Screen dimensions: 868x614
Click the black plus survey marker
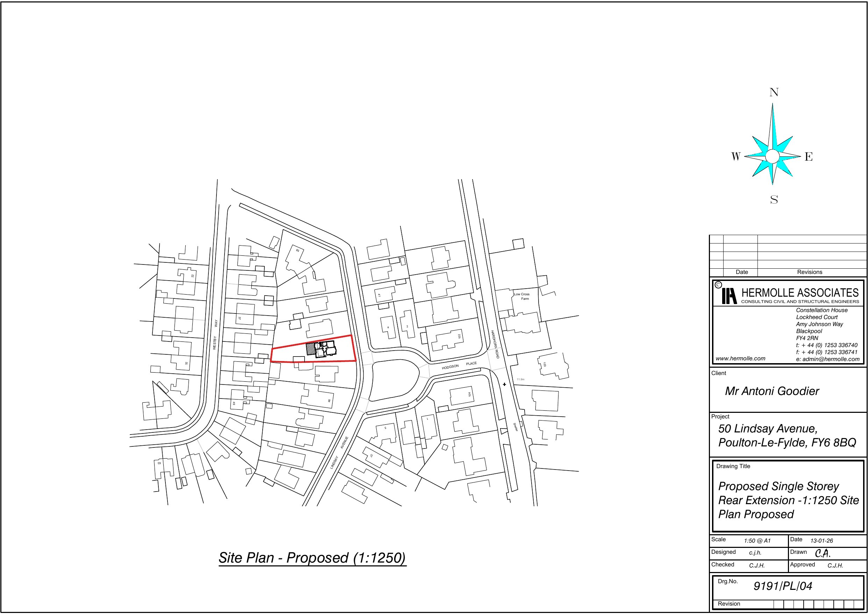point(504,384)
